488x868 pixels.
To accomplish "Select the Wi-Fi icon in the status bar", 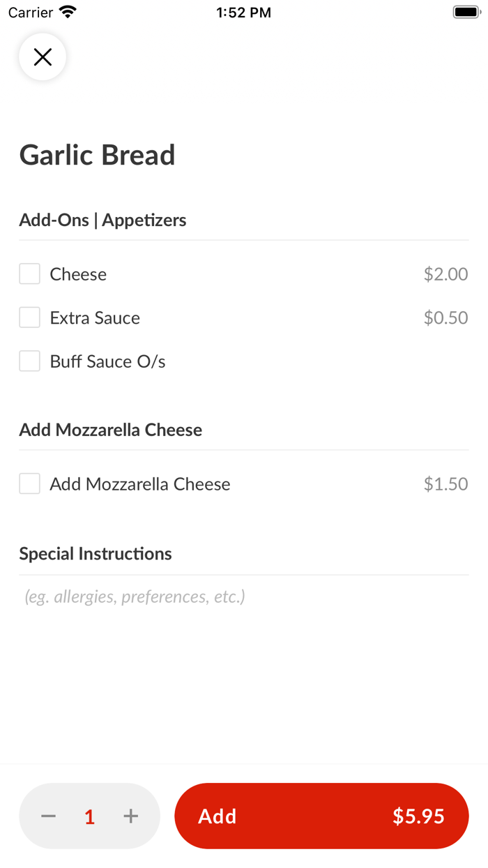I will (66, 10).
